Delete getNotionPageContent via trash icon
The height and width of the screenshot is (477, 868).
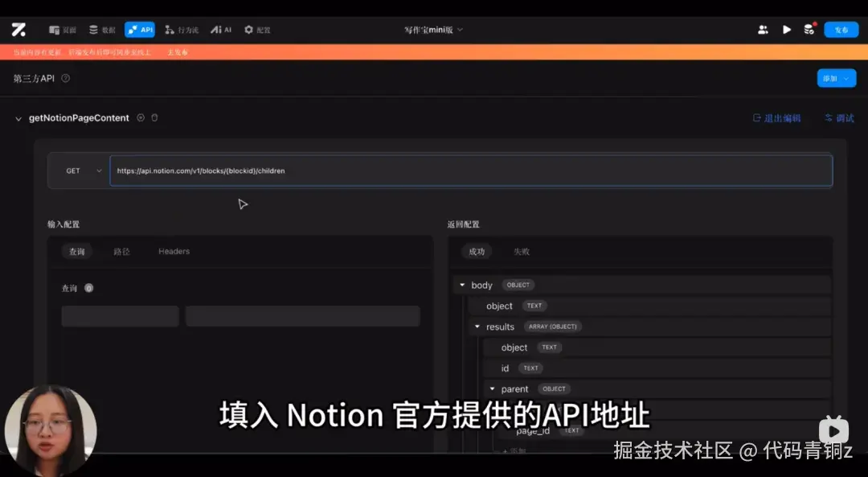[x=154, y=117]
